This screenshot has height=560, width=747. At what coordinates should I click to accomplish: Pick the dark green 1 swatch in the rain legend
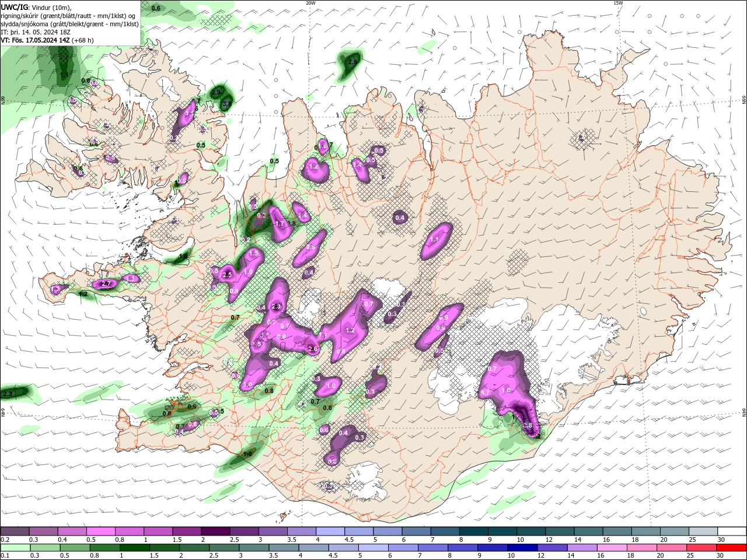(x=135, y=548)
